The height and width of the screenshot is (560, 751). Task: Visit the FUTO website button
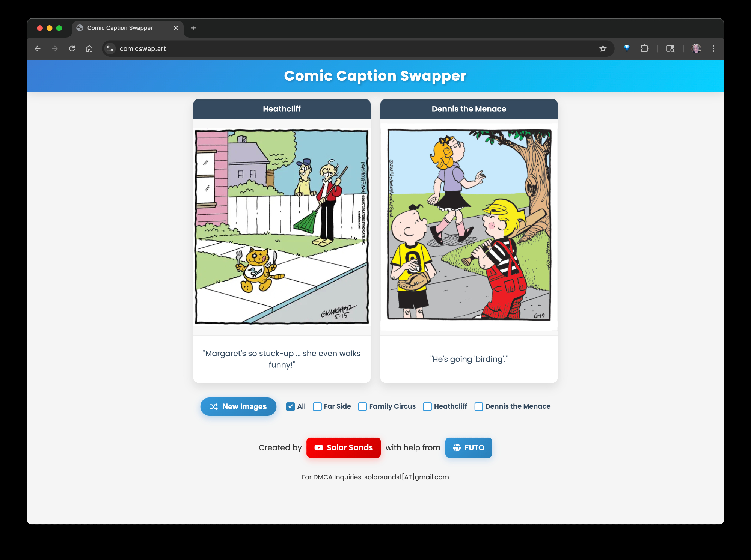[468, 447]
